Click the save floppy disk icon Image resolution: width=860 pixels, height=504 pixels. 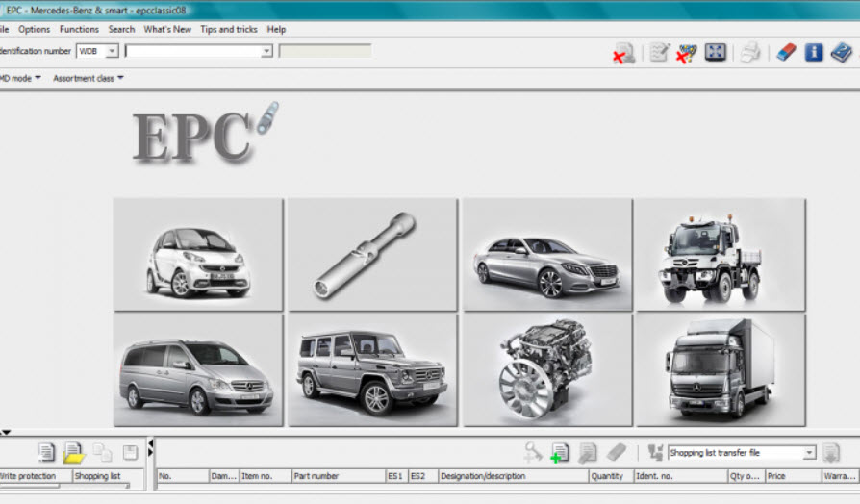[130, 452]
